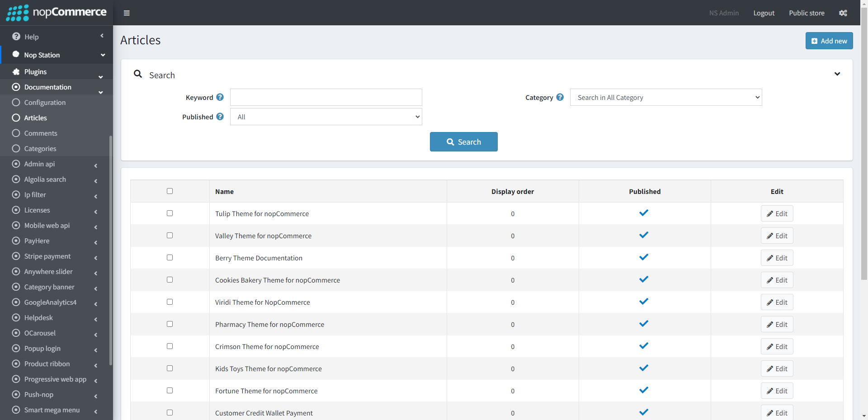Click the Stripe payment circle icon
The width and height of the screenshot is (868, 420).
pyautogui.click(x=16, y=256)
